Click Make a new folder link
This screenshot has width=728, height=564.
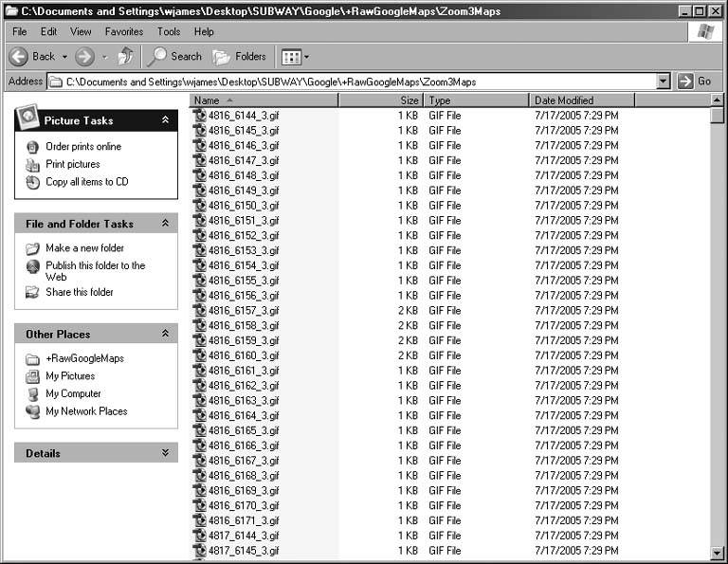coord(84,248)
